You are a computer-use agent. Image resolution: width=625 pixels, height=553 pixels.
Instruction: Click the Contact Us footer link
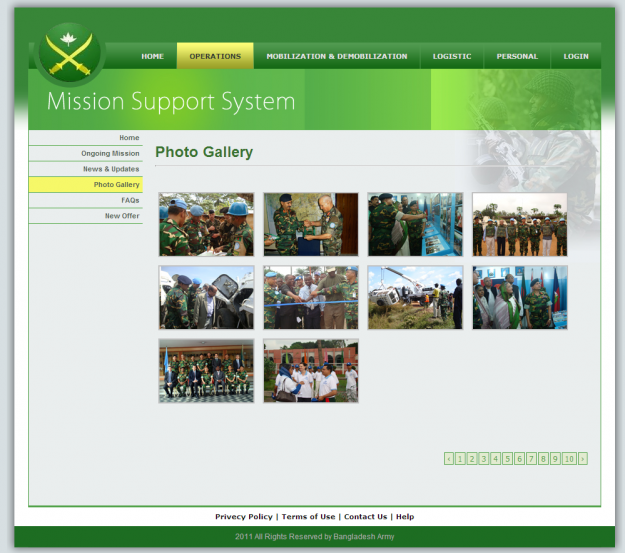tap(365, 517)
